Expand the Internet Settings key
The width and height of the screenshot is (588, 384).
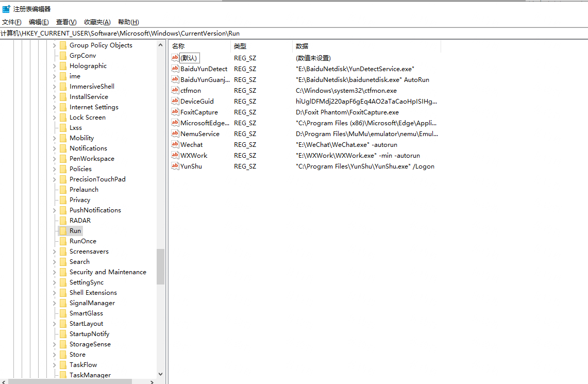click(55, 107)
